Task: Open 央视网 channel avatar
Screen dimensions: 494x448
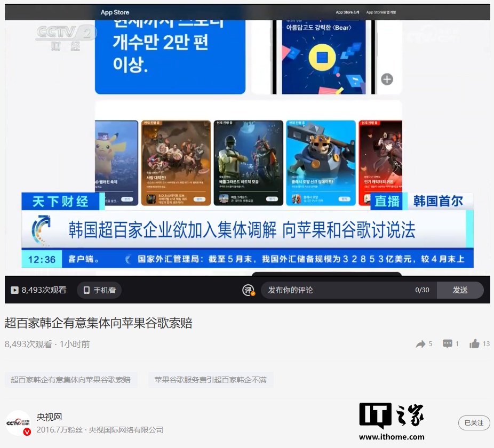Action: pyautogui.click(x=18, y=423)
